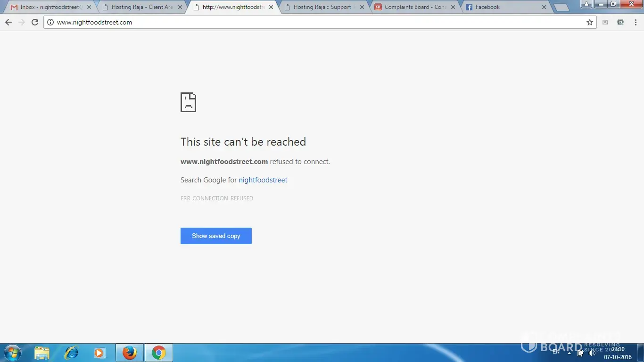This screenshot has width=644, height=362.
Task: Open the volume control in tray
Action: coord(592,353)
